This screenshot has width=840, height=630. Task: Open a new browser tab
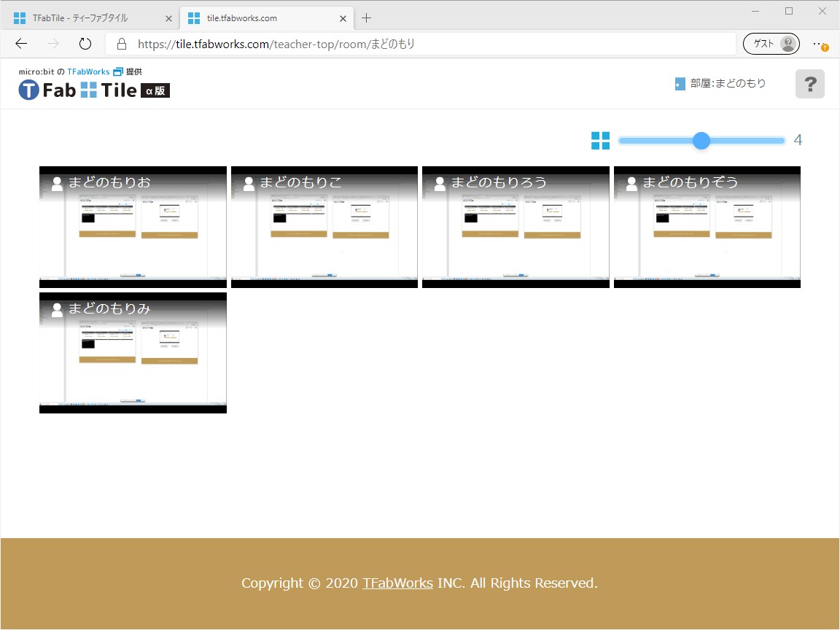click(x=367, y=18)
